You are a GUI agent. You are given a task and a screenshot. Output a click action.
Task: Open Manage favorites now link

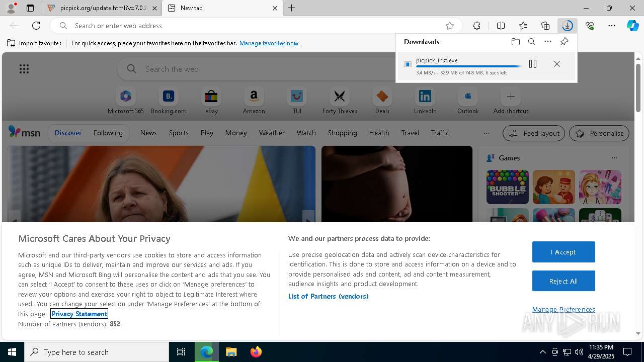269,43
